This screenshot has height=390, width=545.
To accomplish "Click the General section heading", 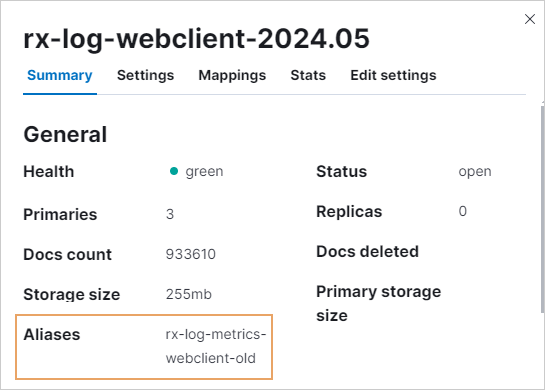I will click(x=65, y=135).
